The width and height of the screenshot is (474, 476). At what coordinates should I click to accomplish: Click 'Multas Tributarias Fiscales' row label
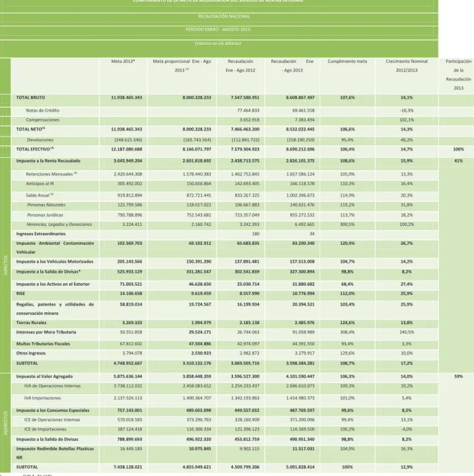[43, 344]
